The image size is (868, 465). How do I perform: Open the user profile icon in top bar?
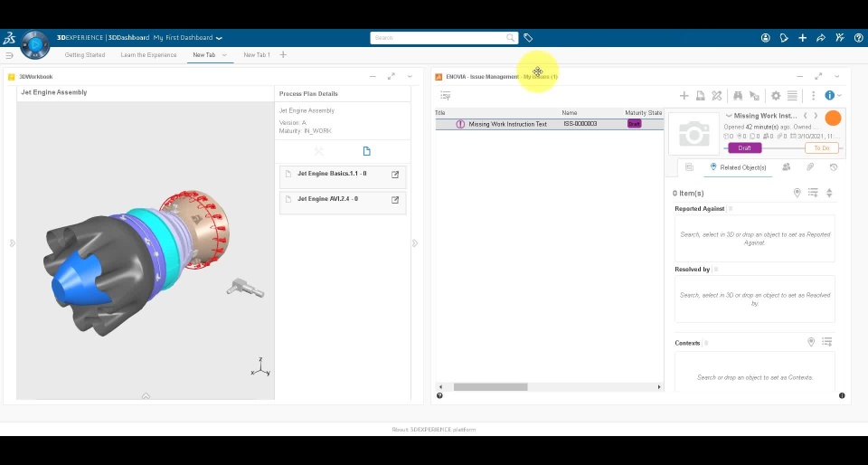click(x=766, y=38)
